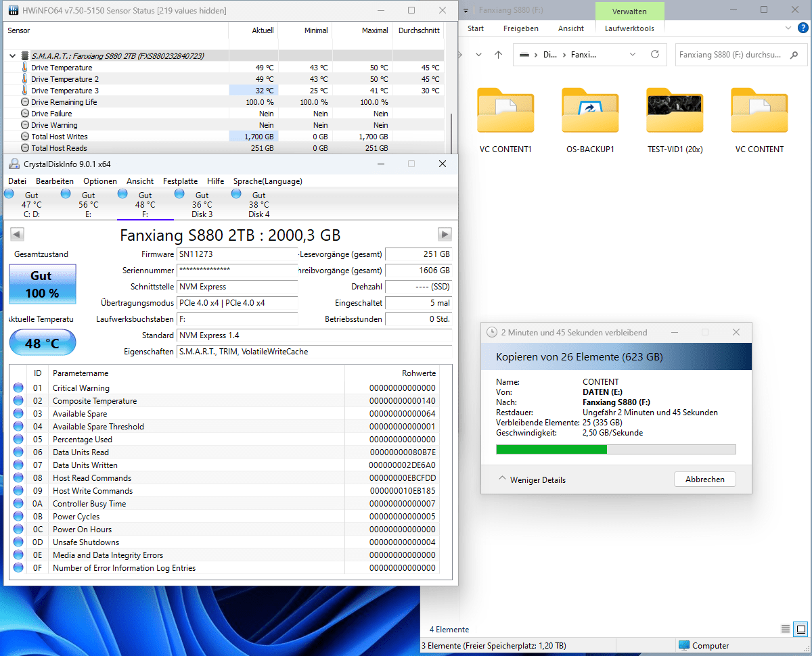This screenshot has height=656, width=812.
Task: Go to next disk with right arrow
Action: [445, 235]
